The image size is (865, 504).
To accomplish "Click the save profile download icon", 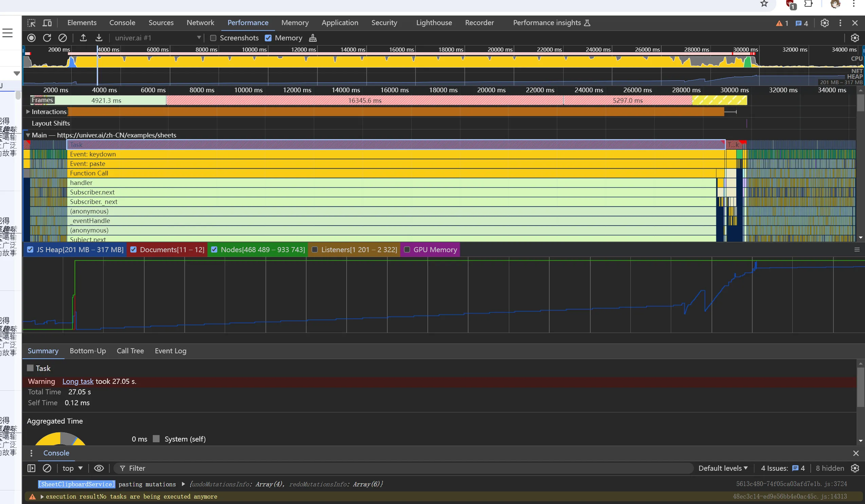I will (99, 38).
